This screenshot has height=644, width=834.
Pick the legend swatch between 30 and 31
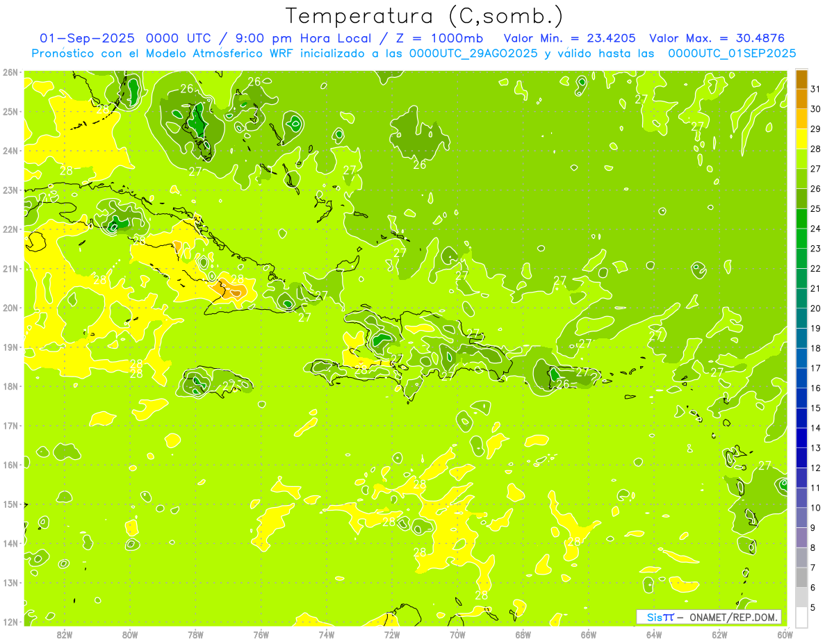tap(802, 99)
